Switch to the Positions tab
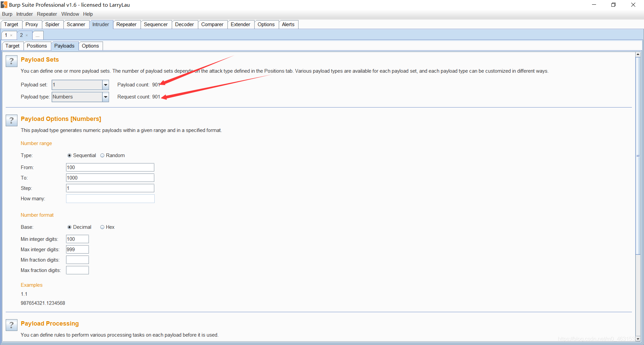644x345 pixels. [37, 46]
